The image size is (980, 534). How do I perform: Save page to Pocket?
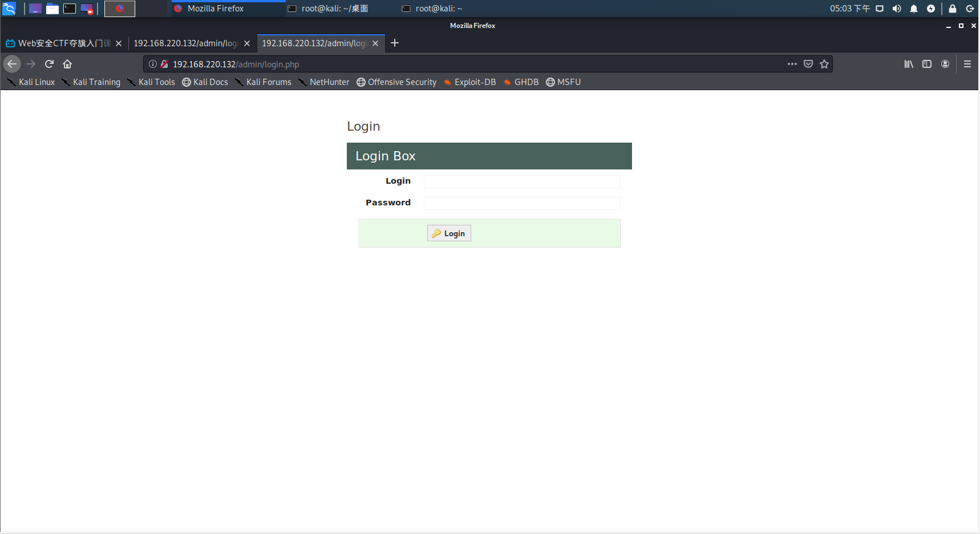tap(808, 64)
